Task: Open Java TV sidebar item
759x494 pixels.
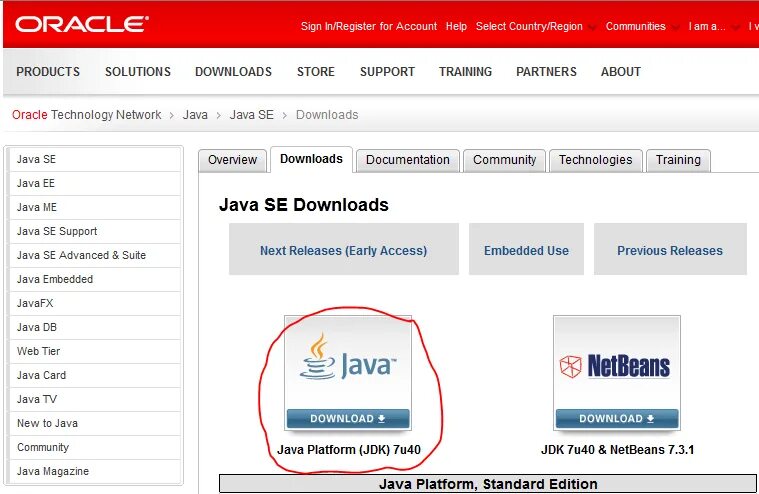Action: click(95, 399)
